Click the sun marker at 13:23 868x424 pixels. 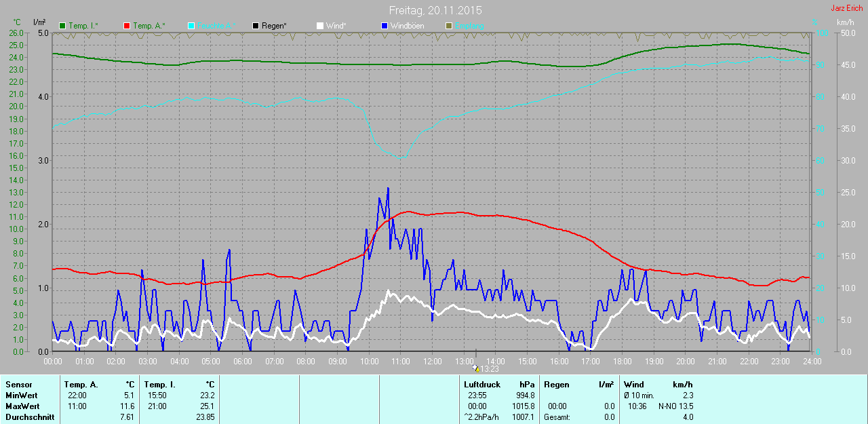click(x=476, y=369)
